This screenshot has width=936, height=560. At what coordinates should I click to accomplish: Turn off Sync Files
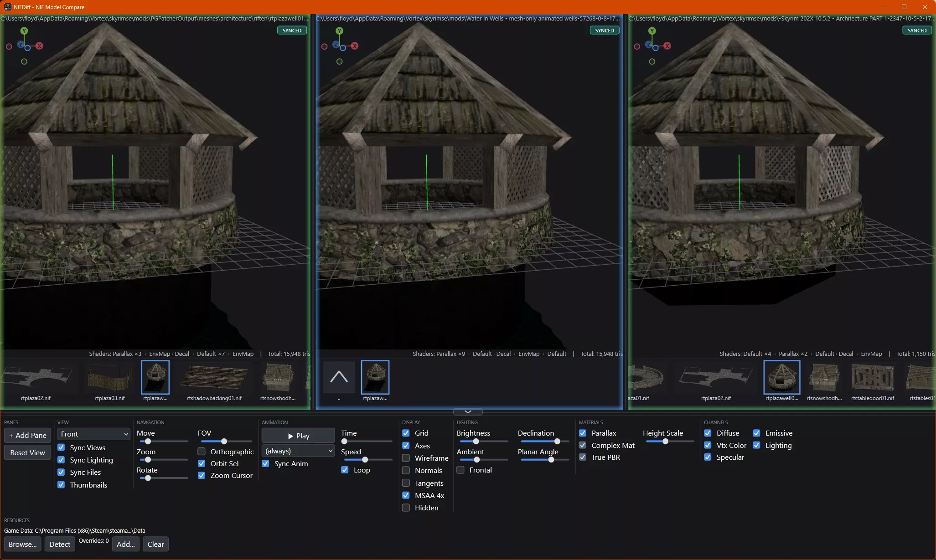point(61,472)
